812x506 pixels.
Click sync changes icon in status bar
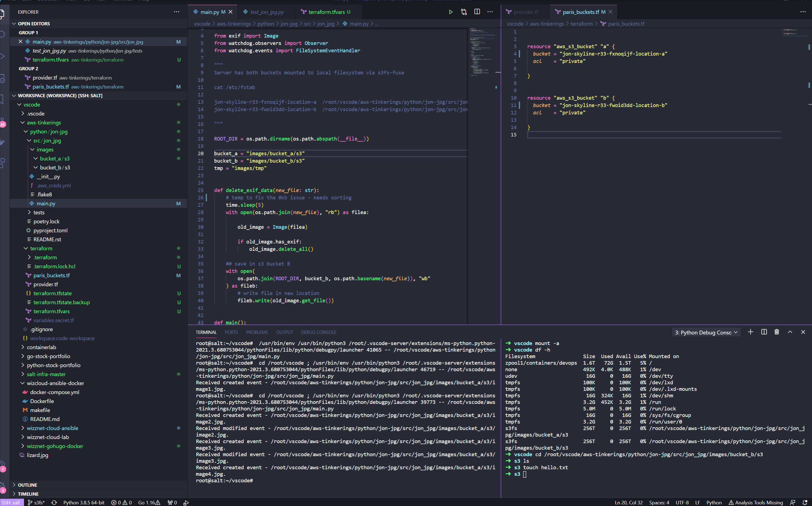54,502
